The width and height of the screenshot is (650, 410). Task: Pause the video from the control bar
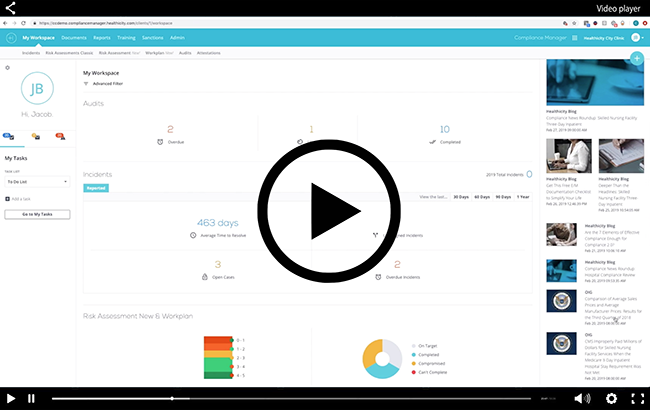click(x=31, y=398)
